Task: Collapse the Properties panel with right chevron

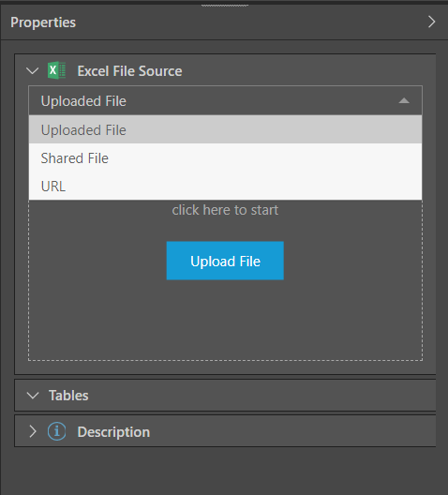Action: pyautogui.click(x=431, y=22)
